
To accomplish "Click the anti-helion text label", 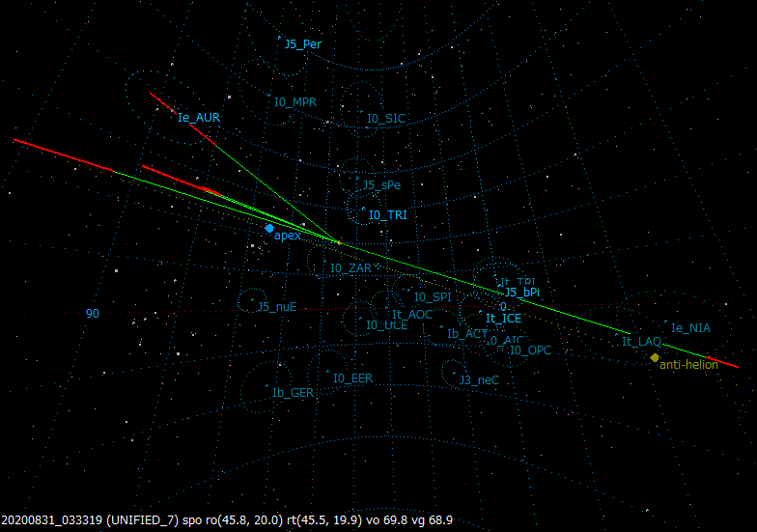I will tap(689, 365).
